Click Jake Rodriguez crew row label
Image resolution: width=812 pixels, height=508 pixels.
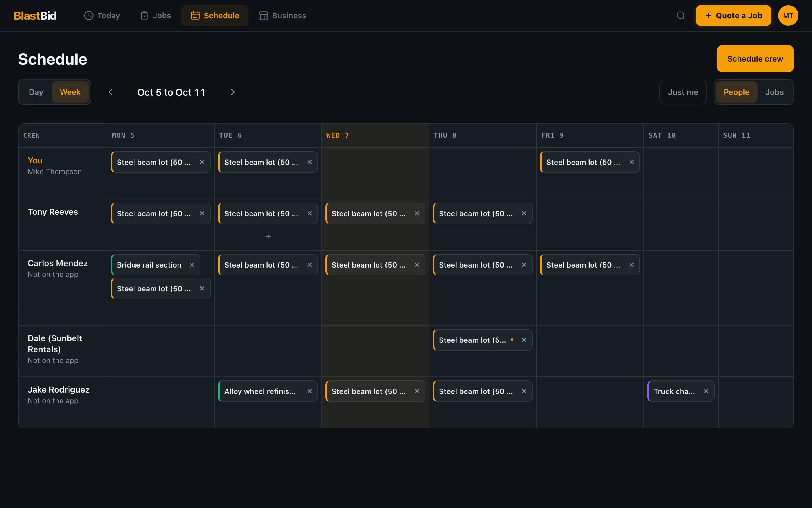pos(58,390)
